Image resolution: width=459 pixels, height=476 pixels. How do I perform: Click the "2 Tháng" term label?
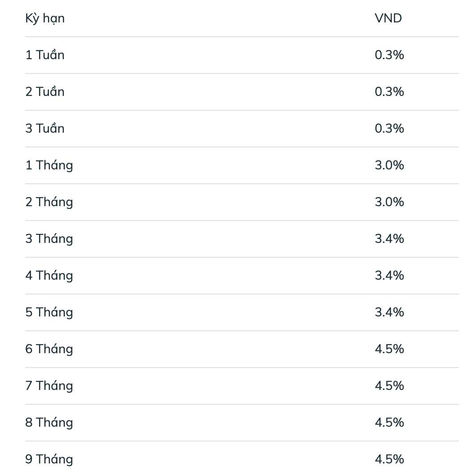(49, 202)
